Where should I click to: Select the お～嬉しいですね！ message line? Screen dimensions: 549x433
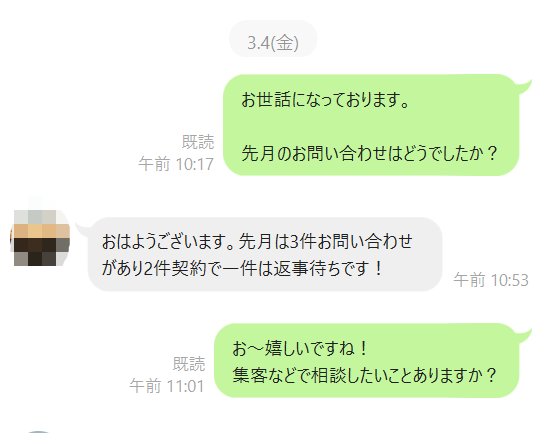[x=300, y=348]
